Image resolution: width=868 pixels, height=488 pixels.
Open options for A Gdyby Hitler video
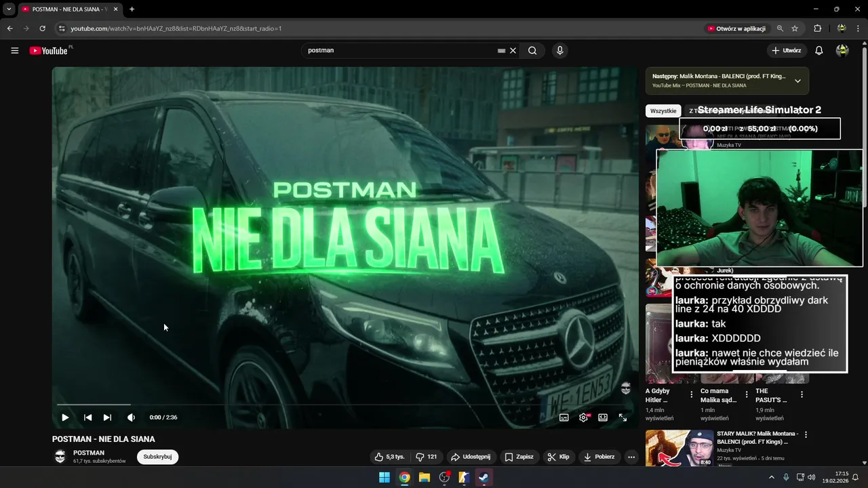pos(692,394)
